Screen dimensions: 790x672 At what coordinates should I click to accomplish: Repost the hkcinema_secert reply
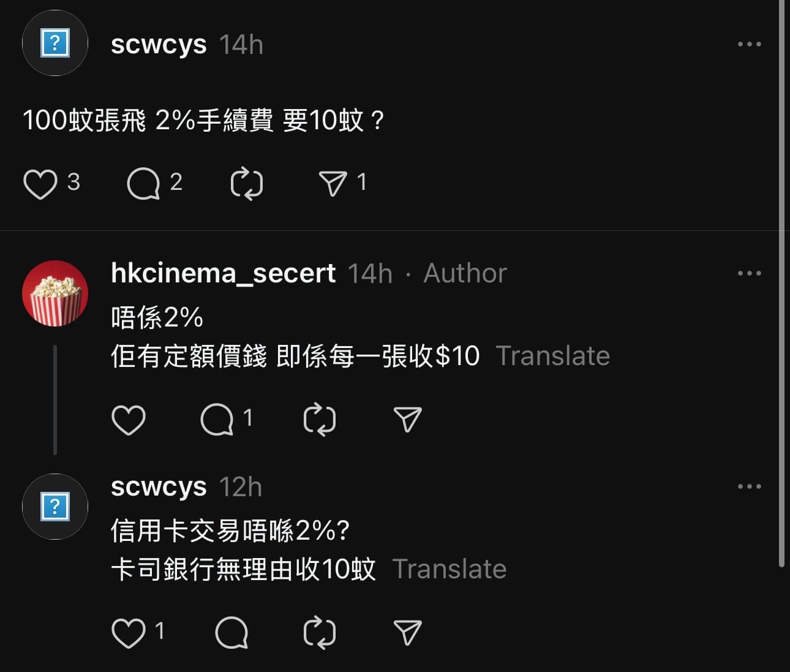click(x=320, y=420)
